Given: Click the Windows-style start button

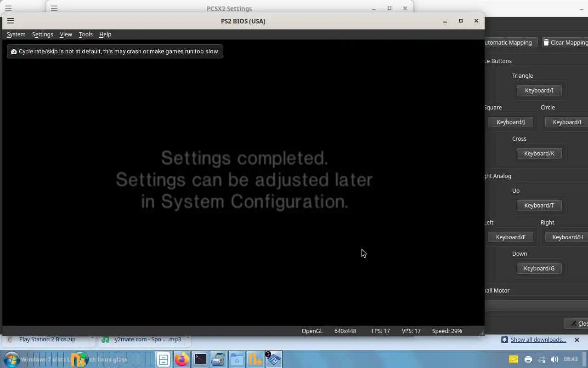Looking at the screenshot, I should [x=12, y=359].
